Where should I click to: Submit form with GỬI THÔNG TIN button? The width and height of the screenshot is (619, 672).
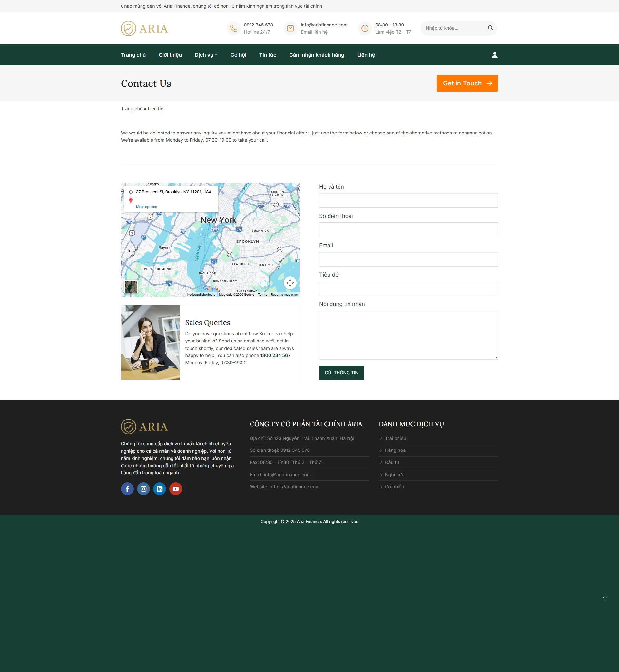click(x=341, y=373)
